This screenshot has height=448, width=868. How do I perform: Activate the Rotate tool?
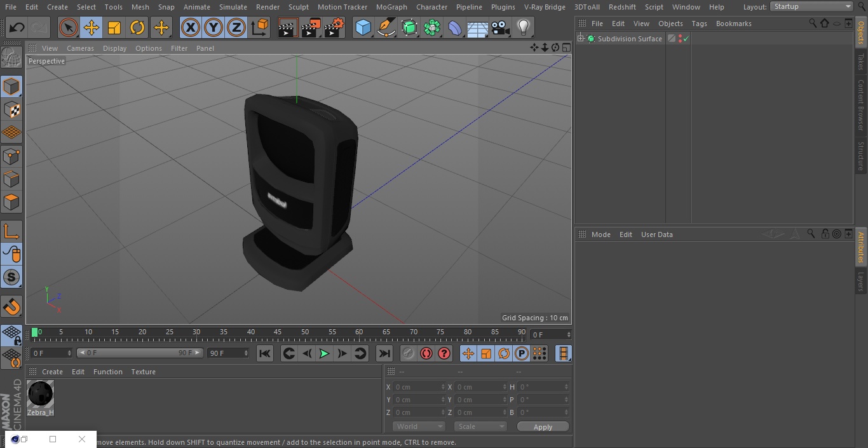pyautogui.click(x=137, y=27)
